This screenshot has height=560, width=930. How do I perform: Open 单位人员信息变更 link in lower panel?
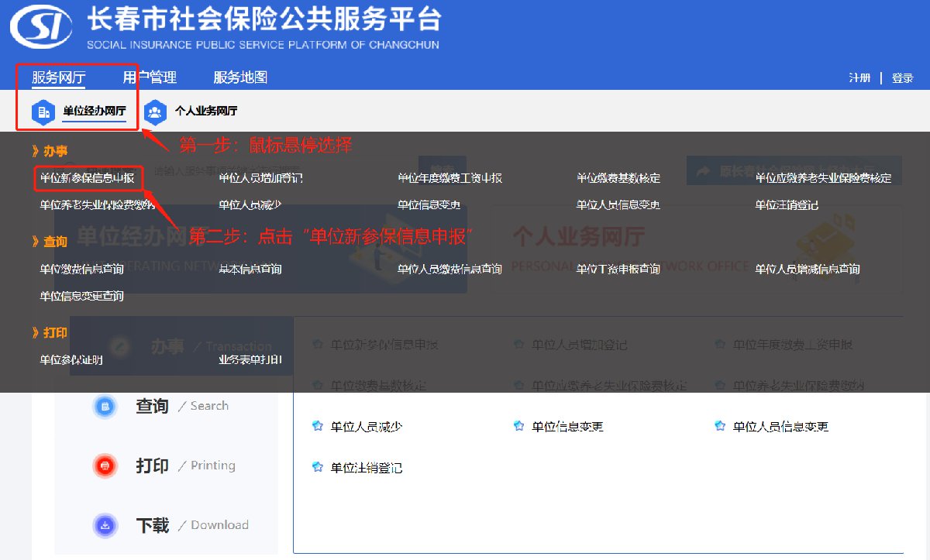click(780, 427)
